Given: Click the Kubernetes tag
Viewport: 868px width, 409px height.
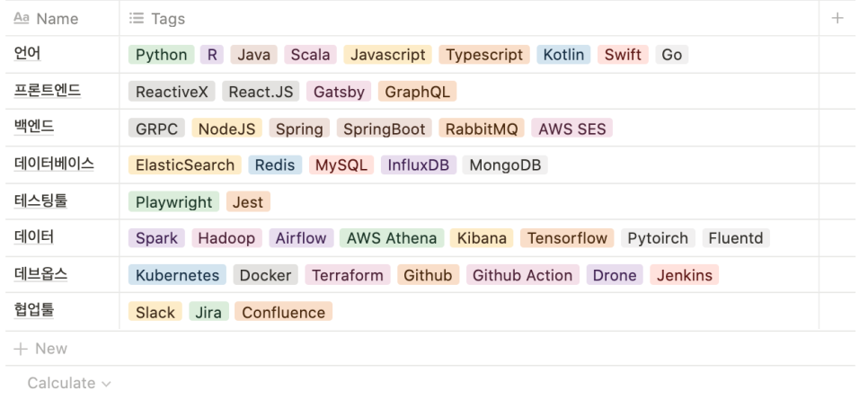Looking at the screenshot, I should click(178, 275).
